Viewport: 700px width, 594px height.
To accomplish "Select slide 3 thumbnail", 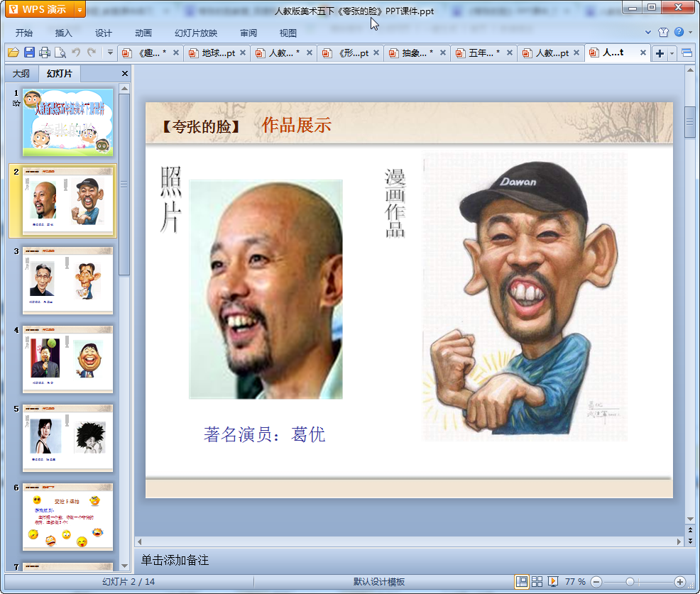I will [68, 281].
